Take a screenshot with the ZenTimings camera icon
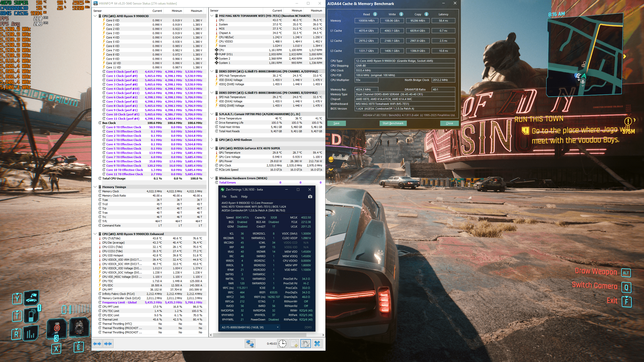644x362 pixels. tap(310, 197)
